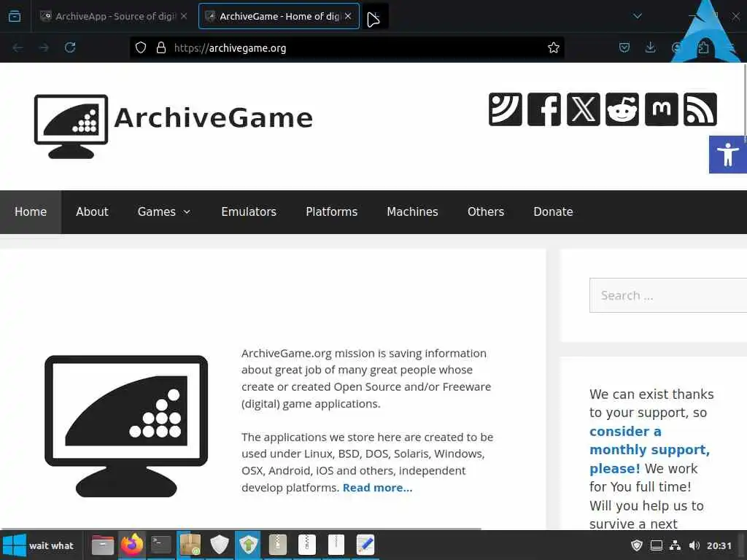Open the ArchiveGame site title link

coord(214,117)
